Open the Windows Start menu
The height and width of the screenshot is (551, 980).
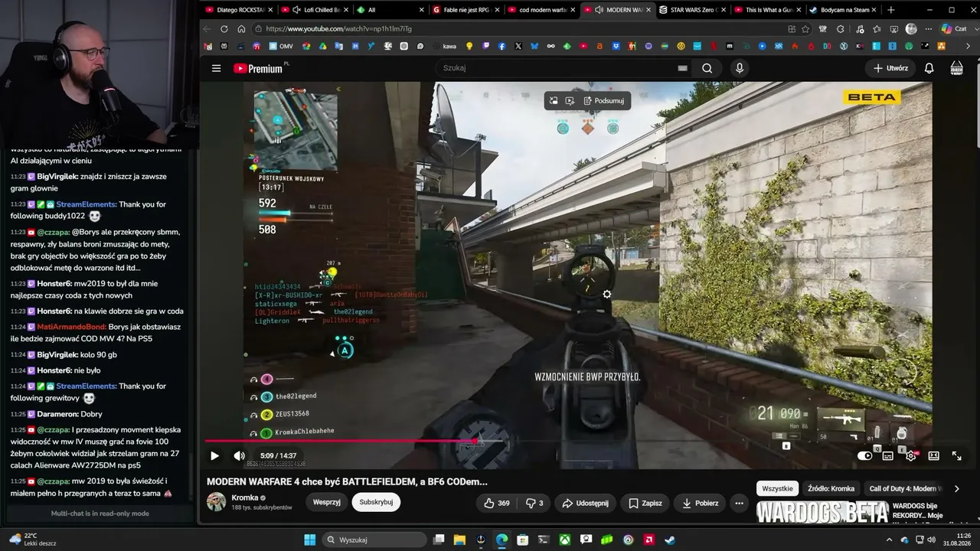309,540
